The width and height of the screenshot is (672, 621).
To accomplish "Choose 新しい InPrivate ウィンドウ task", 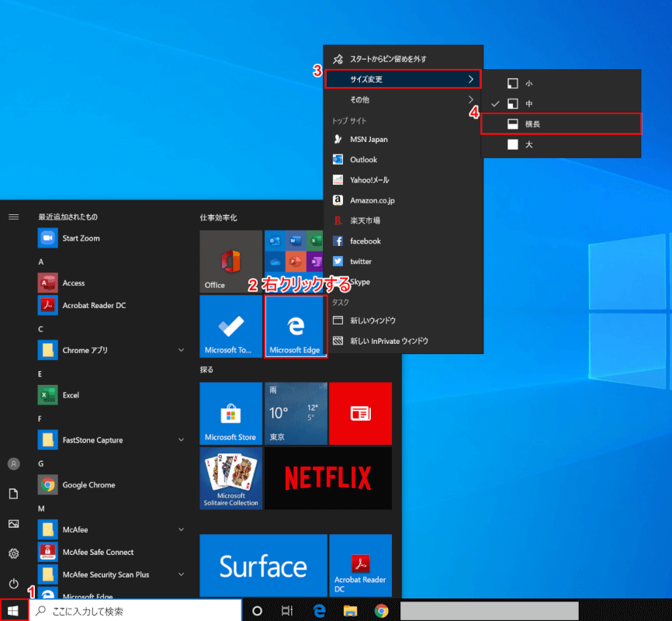I will coord(403,341).
